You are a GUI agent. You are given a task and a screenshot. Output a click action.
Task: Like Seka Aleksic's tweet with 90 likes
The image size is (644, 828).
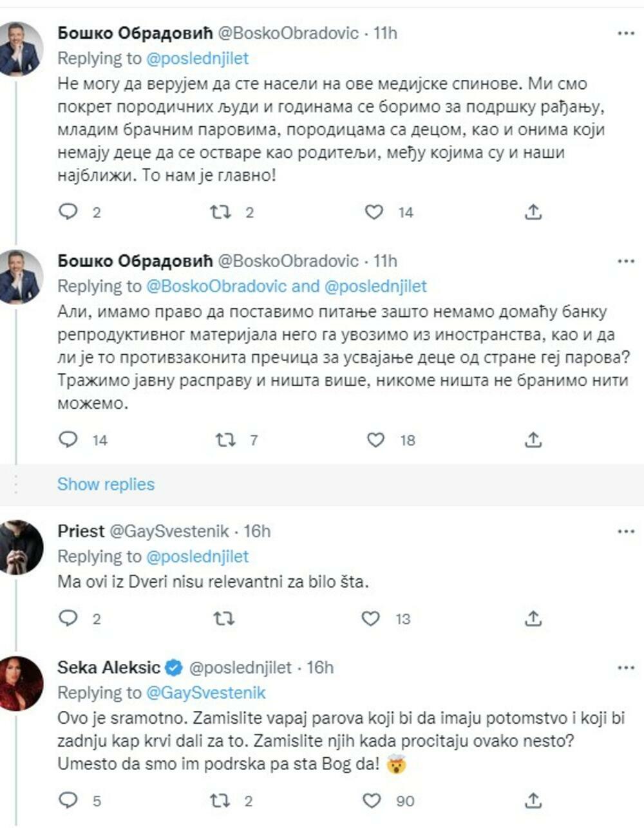coord(372,800)
